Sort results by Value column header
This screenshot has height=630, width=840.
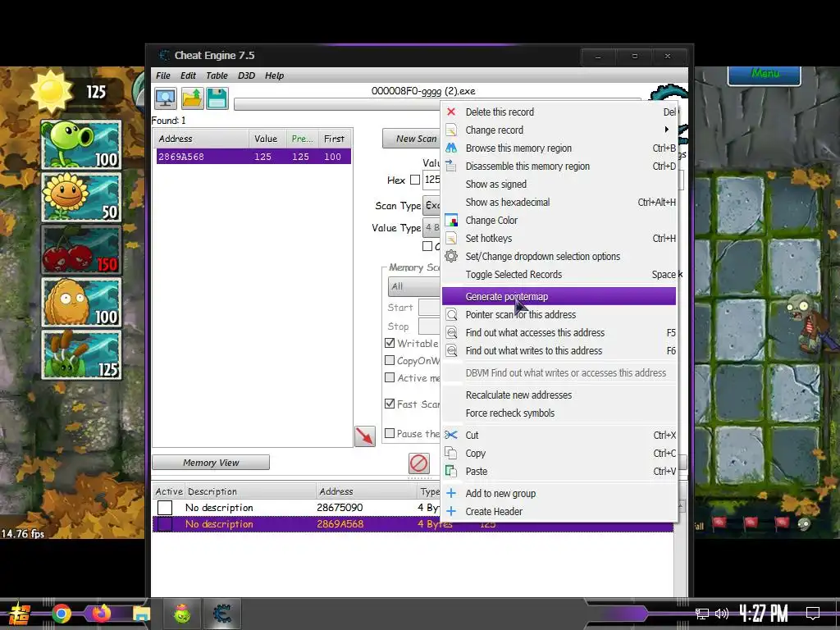coord(267,139)
